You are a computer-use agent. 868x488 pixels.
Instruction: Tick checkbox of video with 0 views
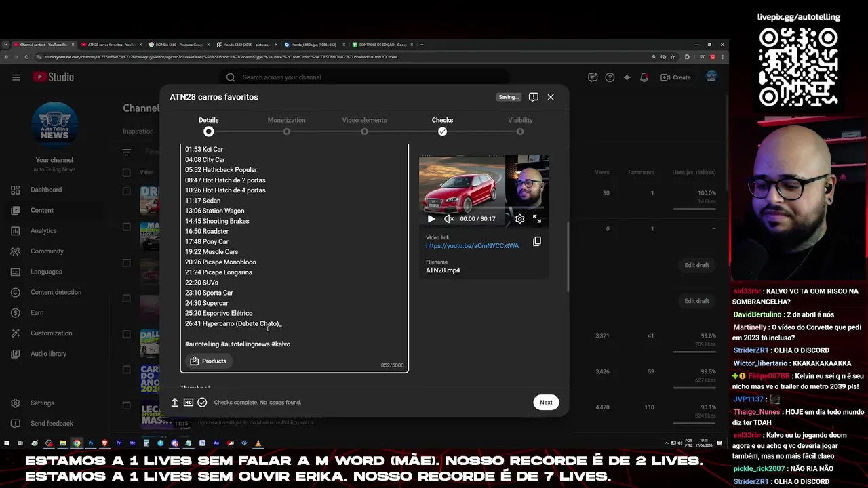[x=126, y=227]
